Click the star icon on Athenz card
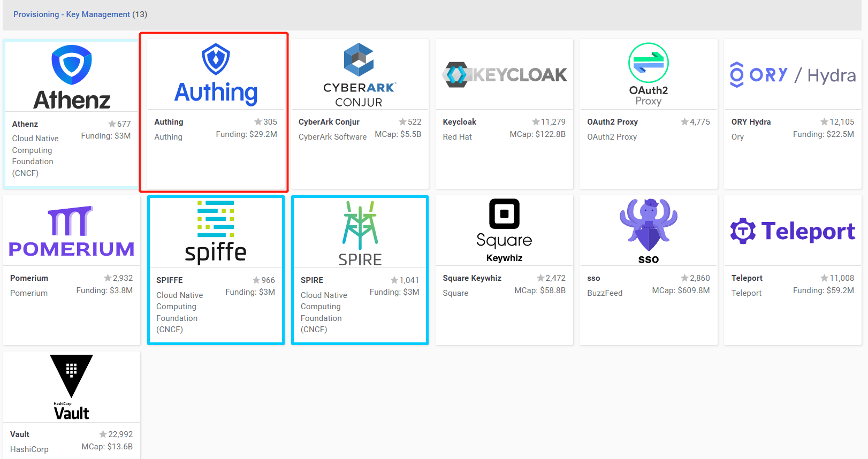The image size is (868, 459). tap(112, 124)
